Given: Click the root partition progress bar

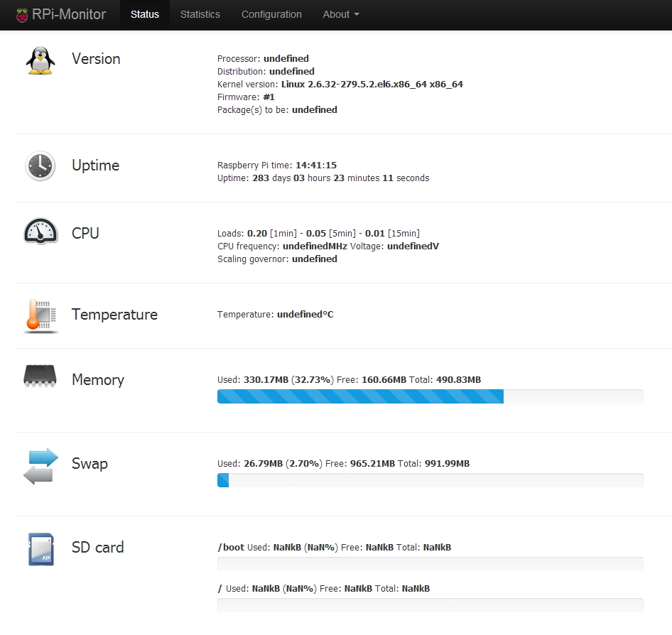Looking at the screenshot, I should coord(430,604).
